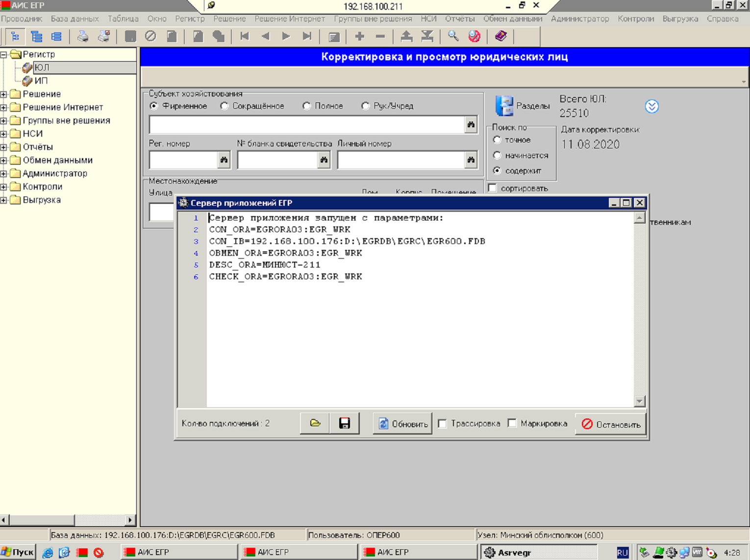750x560 pixels.
Task: Select the Фирменное radio button
Action: pyautogui.click(x=154, y=106)
